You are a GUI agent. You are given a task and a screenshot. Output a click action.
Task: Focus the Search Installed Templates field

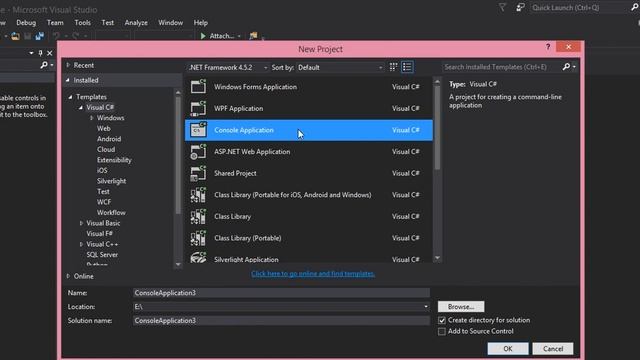pyautogui.click(x=501, y=67)
